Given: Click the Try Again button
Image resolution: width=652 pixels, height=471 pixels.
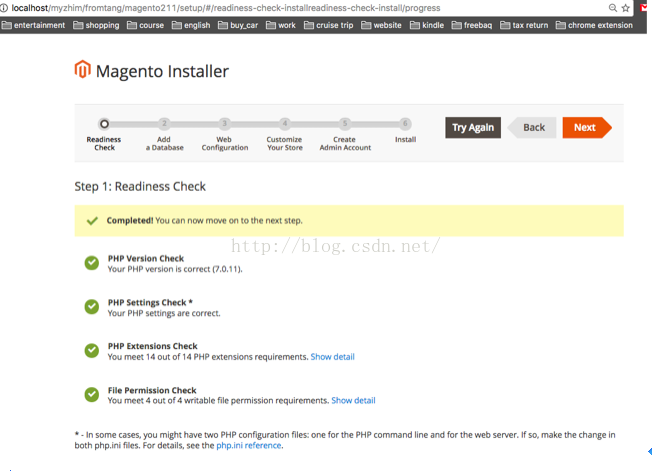Looking at the screenshot, I should (x=473, y=128).
